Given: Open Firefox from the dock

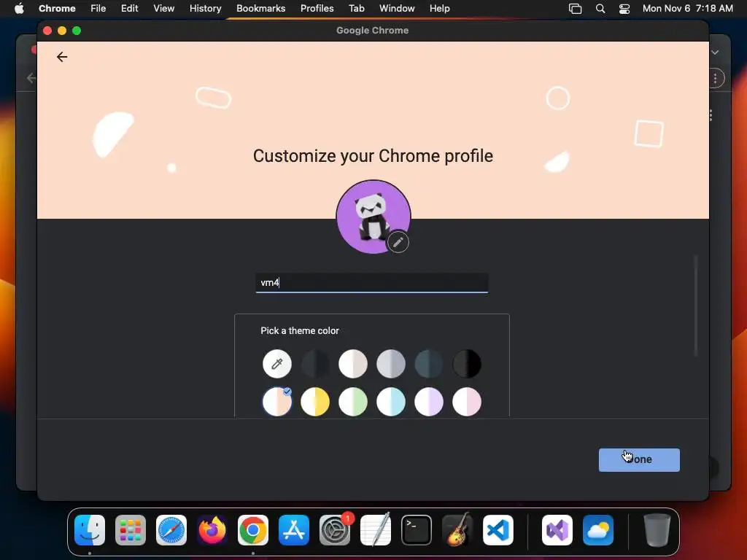Looking at the screenshot, I should click(x=212, y=530).
